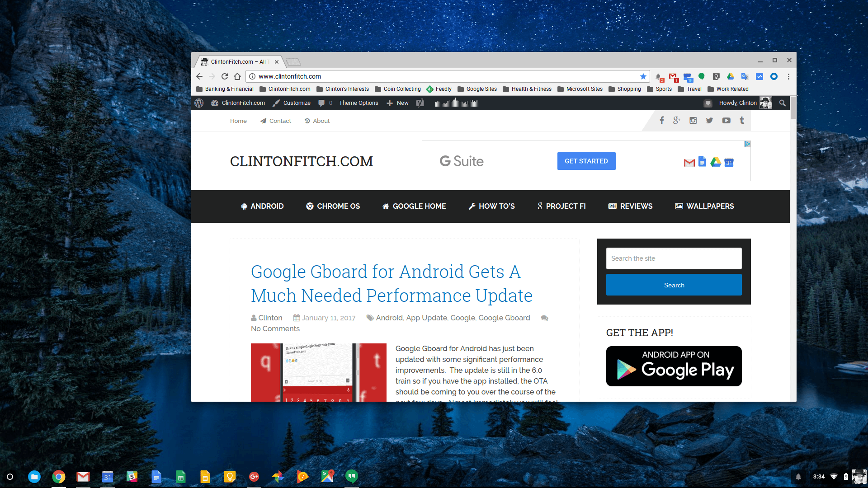Screen dimensions: 868x488
Task: Click the system tray clock showing 3:34
Action: (x=819, y=476)
